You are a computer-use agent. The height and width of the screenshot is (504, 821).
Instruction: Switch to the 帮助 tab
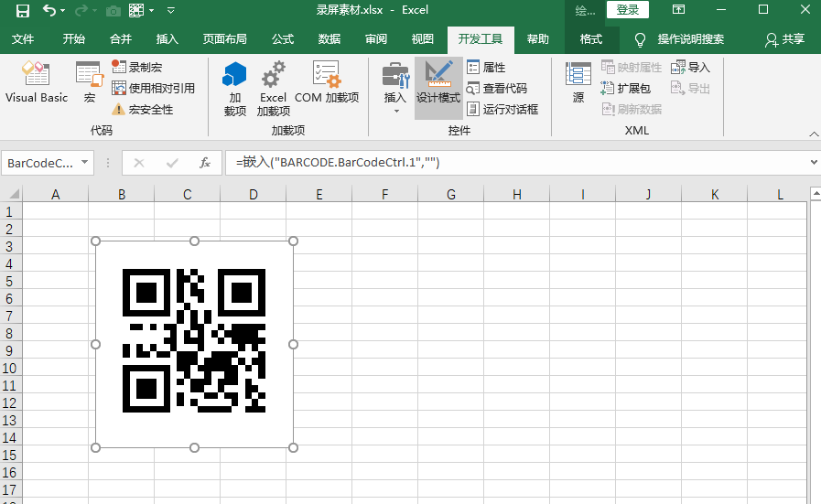(538, 39)
